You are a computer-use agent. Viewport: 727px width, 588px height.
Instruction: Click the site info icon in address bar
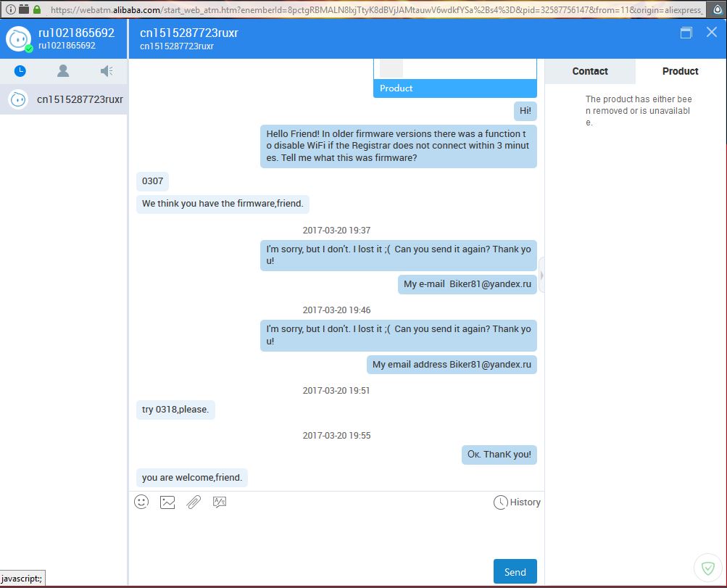tap(10, 9)
